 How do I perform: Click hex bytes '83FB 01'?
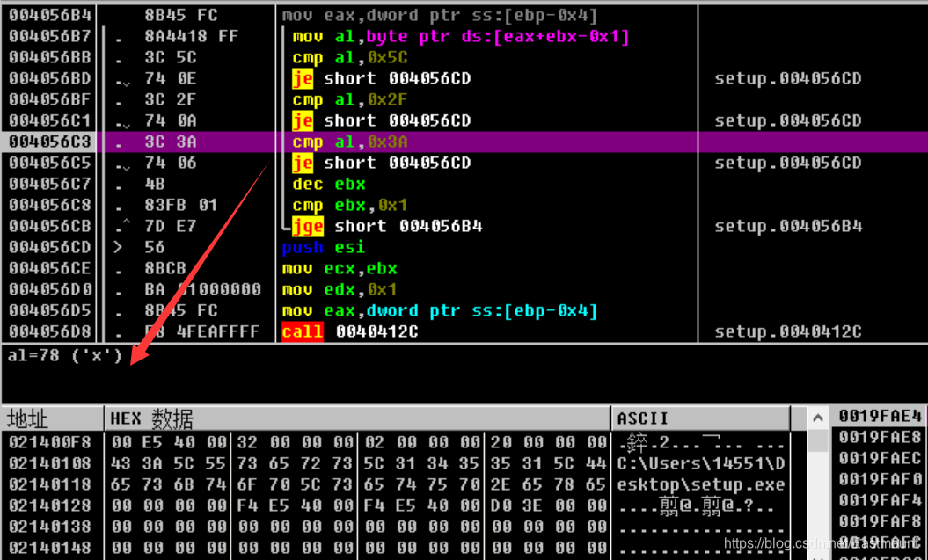[180, 205]
